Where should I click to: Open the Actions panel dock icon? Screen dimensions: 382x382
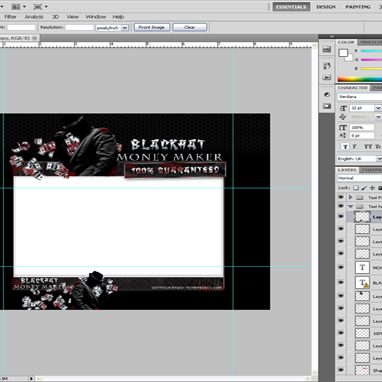pos(327,77)
